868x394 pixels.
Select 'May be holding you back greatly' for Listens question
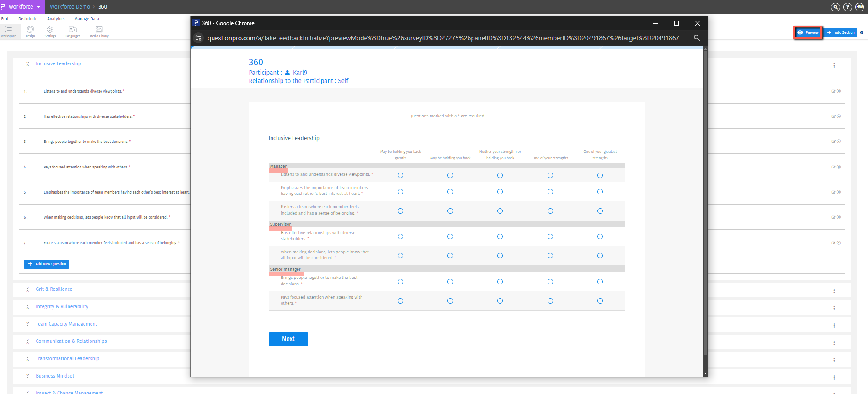tap(400, 175)
